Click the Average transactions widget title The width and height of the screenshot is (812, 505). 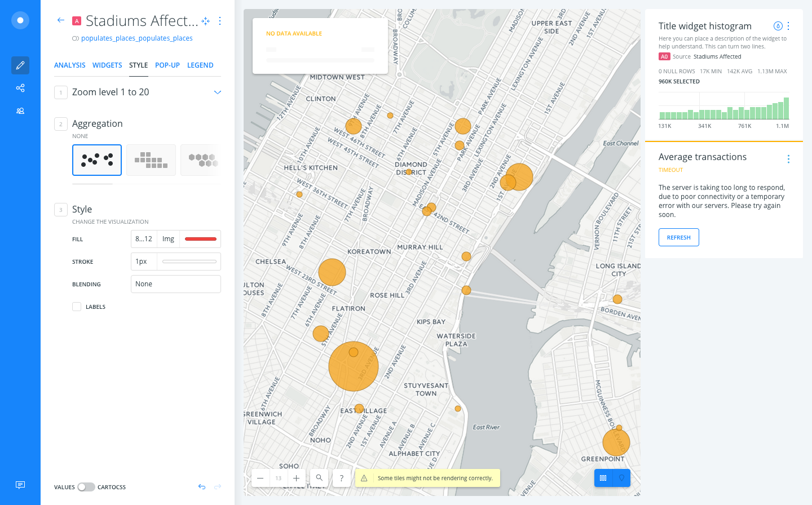pos(703,157)
